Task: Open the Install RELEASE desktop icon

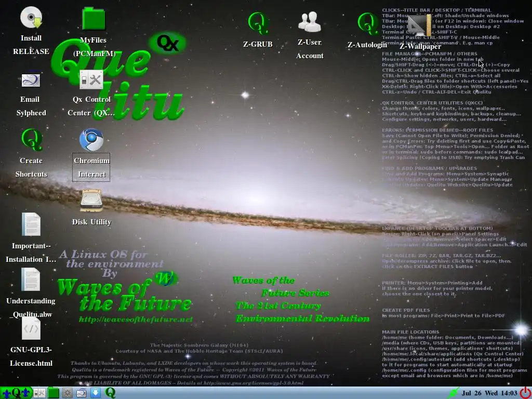Action: pyautogui.click(x=31, y=18)
